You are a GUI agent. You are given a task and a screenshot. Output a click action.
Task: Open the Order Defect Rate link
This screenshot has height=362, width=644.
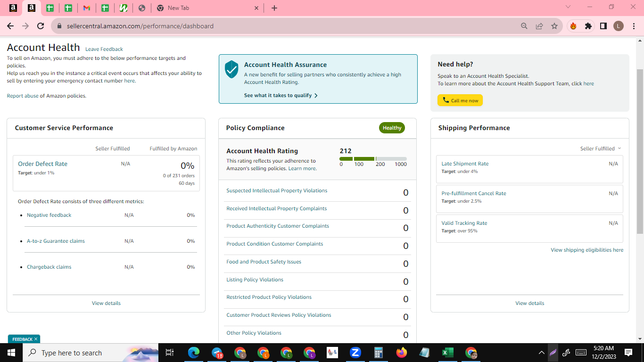(42, 164)
